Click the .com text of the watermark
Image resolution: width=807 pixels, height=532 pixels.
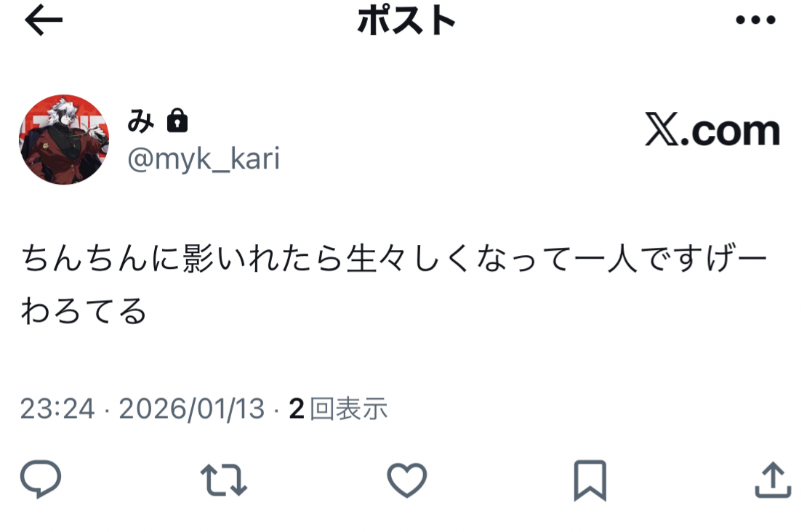pyautogui.click(x=731, y=132)
